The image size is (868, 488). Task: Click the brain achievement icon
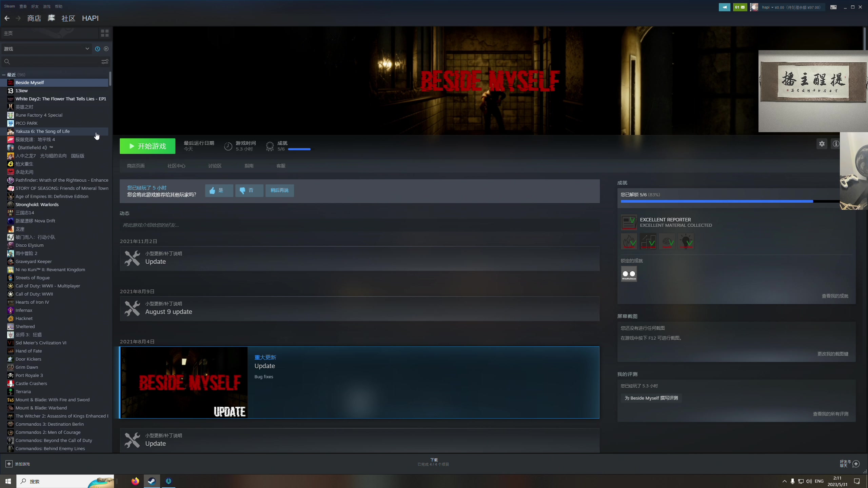(667, 241)
